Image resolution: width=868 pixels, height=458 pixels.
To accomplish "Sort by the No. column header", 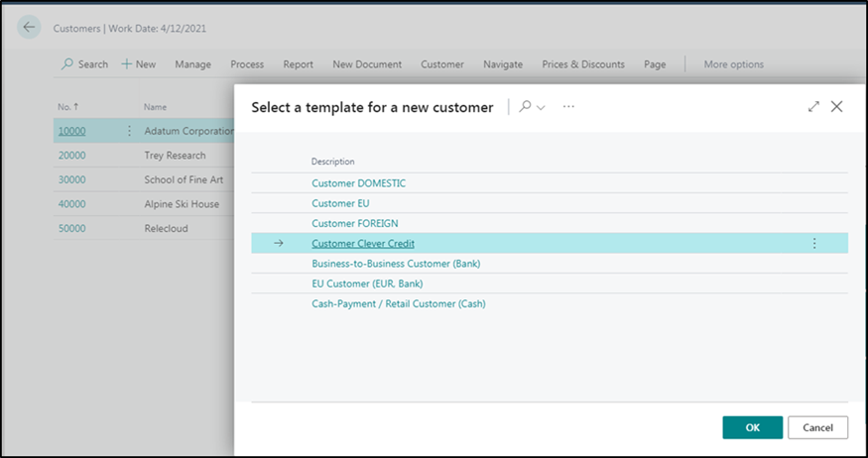I will point(68,107).
